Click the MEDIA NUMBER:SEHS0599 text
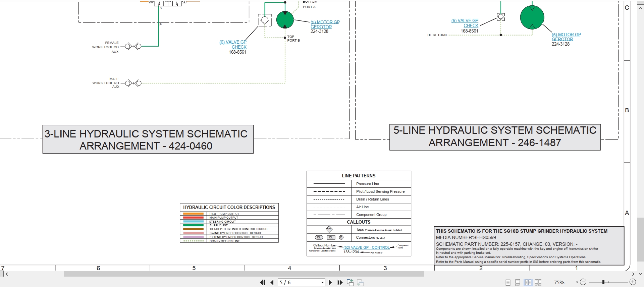This screenshot has height=287, width=644. pyautogui.click(x=466, y=237)
